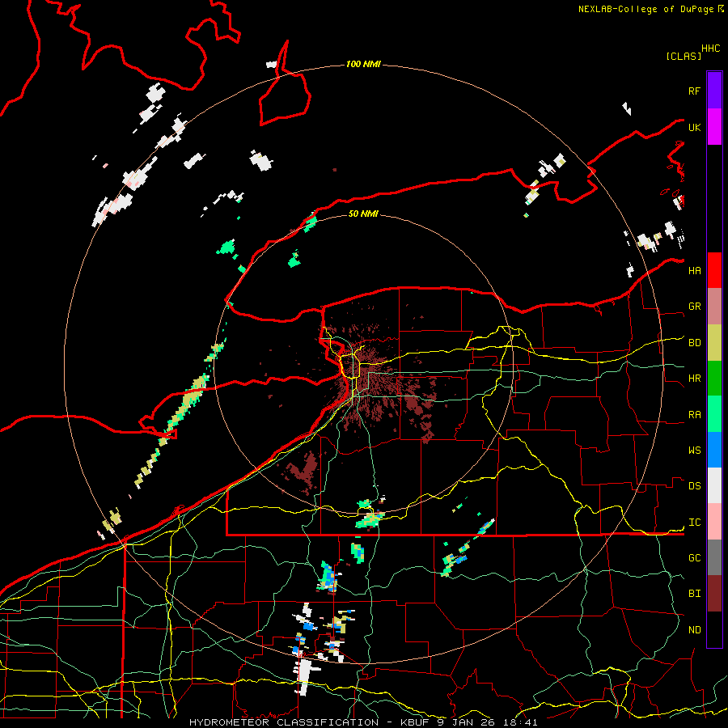Click the GC legend label
Image resolution: width=728 pixels, height=728 pixels.
[695, 558]
